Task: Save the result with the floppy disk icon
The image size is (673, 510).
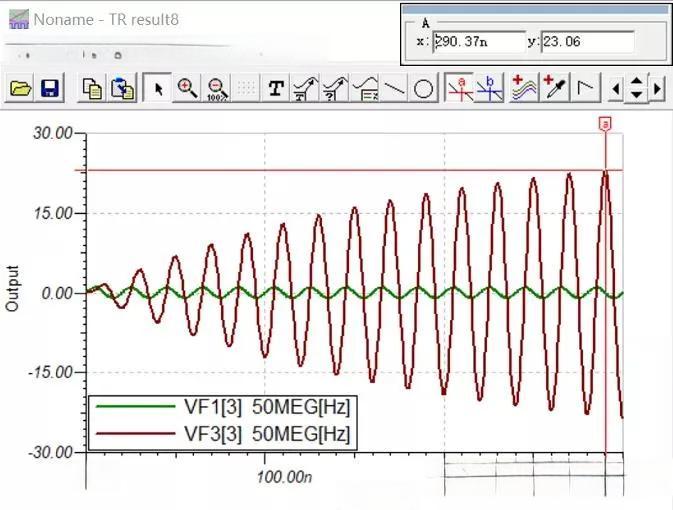Action: point(50,88)
